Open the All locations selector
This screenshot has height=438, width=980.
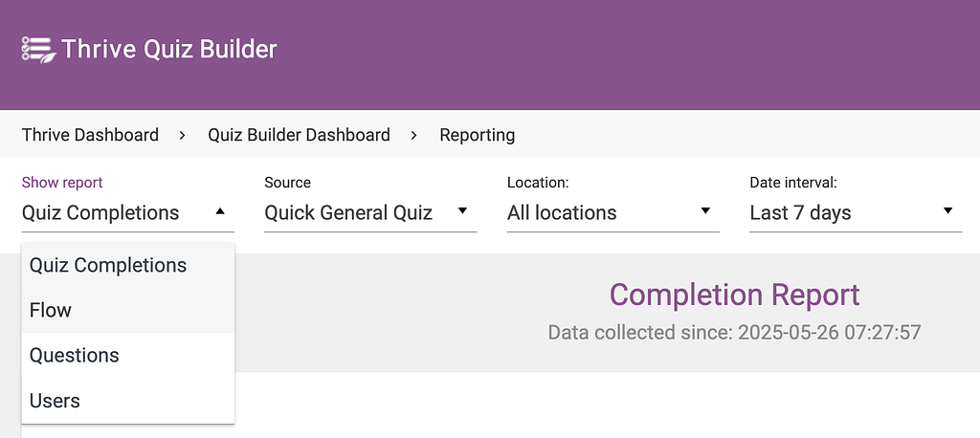(x=613, y=213)
